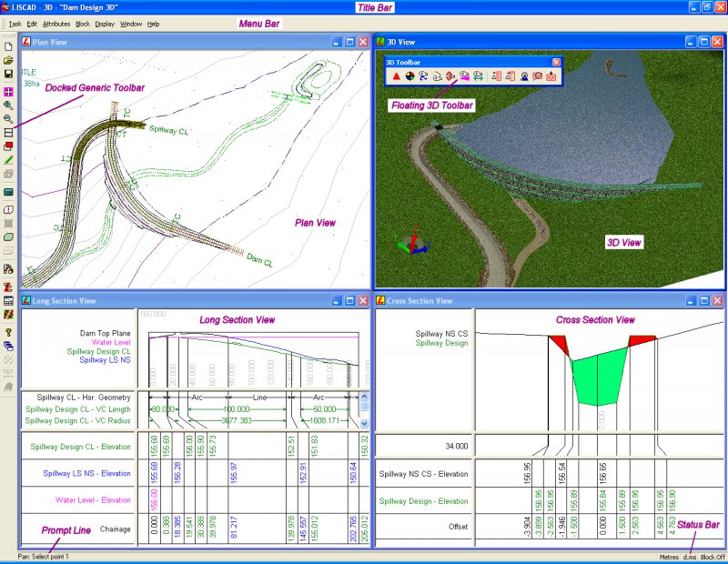Toggle the Block Off status bar indicator

point(713,557)
